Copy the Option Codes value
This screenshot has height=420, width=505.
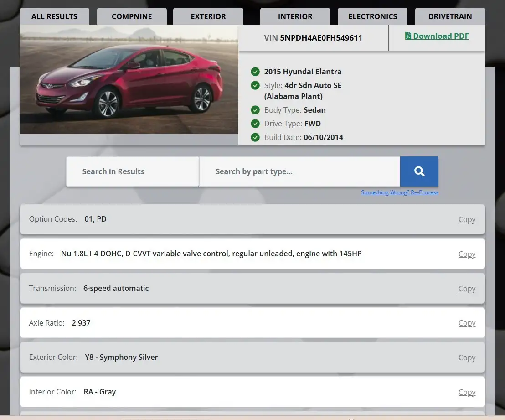(467, 219)
